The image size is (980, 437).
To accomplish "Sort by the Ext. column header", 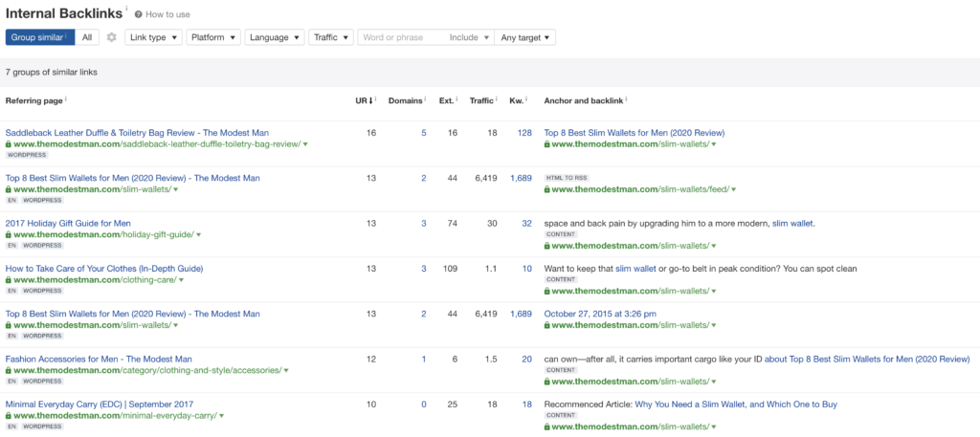I will (446, 99).
